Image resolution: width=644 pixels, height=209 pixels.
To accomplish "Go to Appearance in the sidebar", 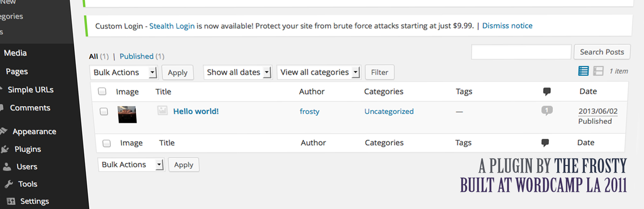I will [x=33, y=131].
